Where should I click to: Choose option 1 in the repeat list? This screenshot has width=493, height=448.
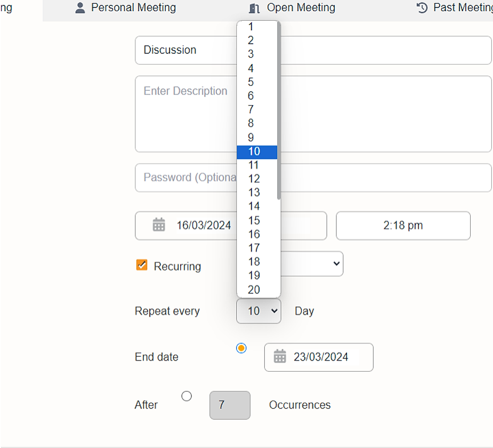[x=257, y=27]
